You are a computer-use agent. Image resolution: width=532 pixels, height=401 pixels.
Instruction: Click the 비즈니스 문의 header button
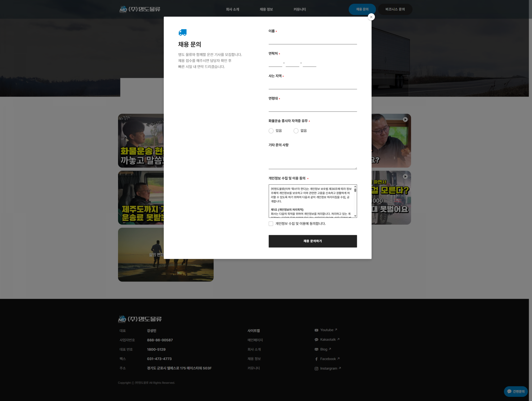click(395, 9)
